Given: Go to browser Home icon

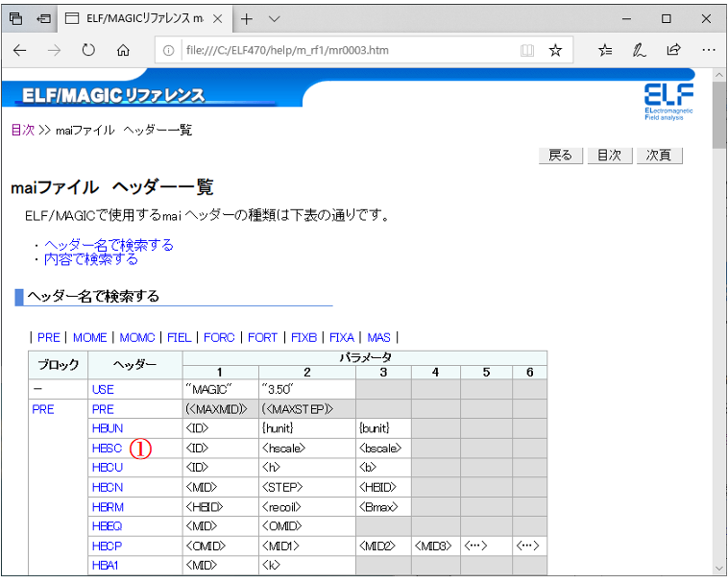Looking at the screenshot, I should [123, 50].
